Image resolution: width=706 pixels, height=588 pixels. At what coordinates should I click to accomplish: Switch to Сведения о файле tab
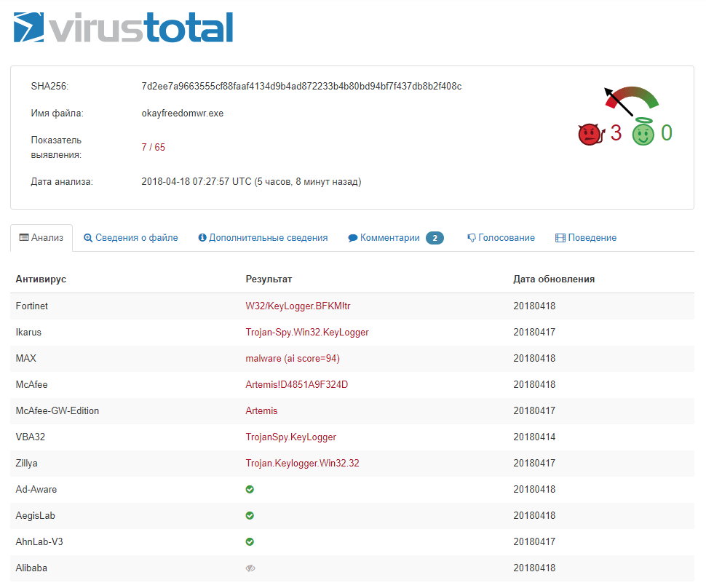(131, 238)
